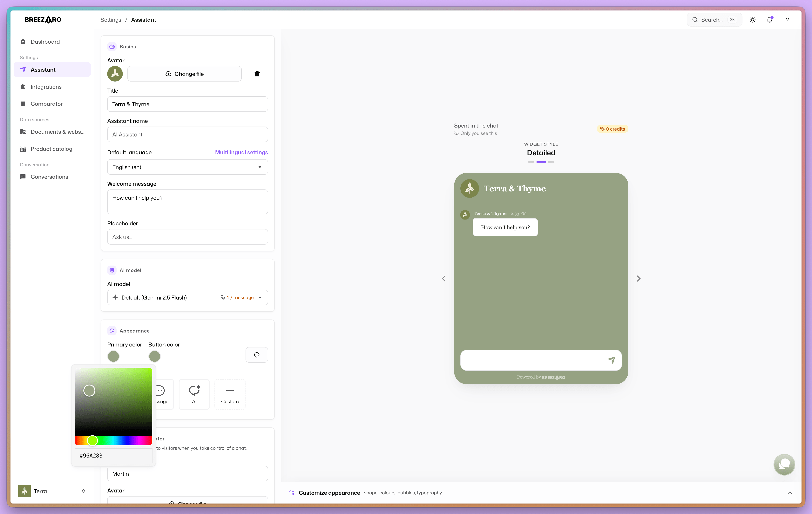Image resolution: width=812 pixels, height=514 pixels.
Task: Click the Breezaro logo
Action: (43, 20)
